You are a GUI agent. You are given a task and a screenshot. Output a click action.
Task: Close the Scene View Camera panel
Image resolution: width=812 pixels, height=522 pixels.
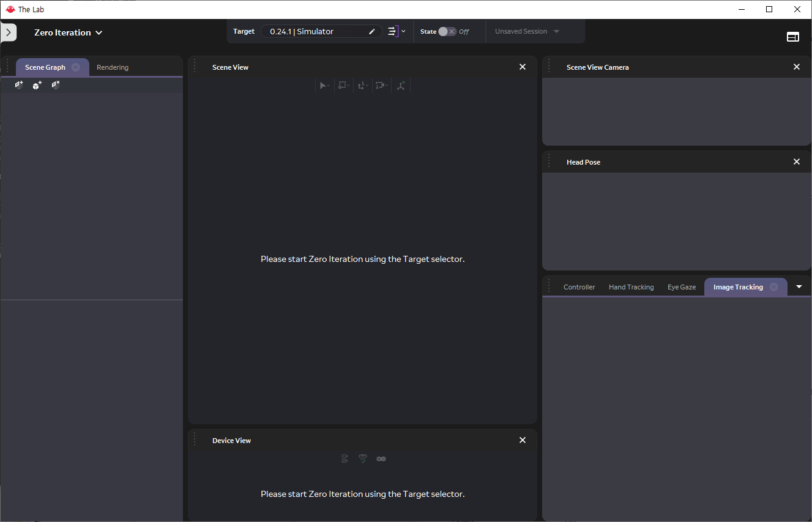(x=797, y=67)
